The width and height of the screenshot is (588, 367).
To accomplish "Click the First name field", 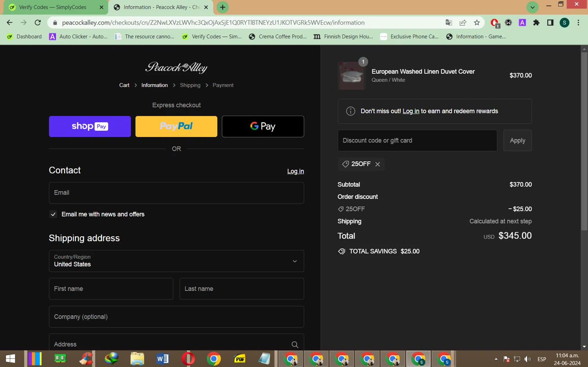I will tap(111, 289).
